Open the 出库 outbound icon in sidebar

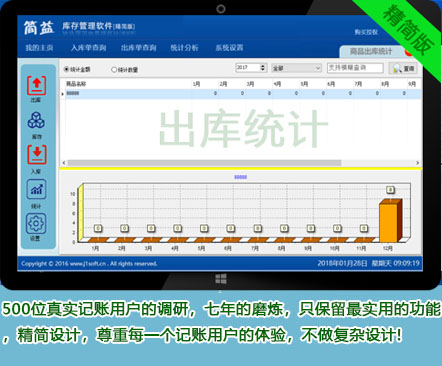point(36,86)
